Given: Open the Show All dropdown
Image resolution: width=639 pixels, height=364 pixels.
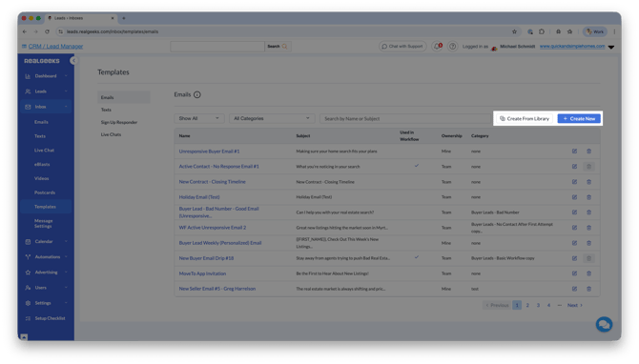Looking at the screenshot, I should click(199, 118).
